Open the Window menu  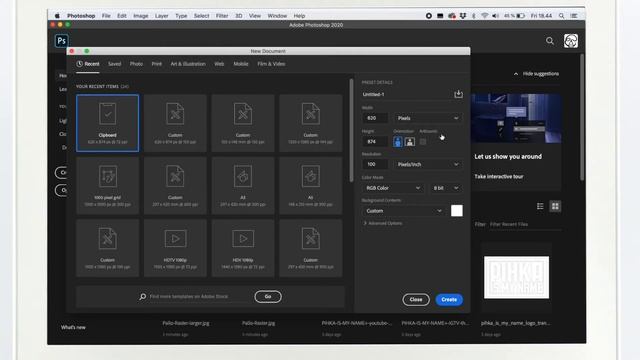click(x=277, y=16)
